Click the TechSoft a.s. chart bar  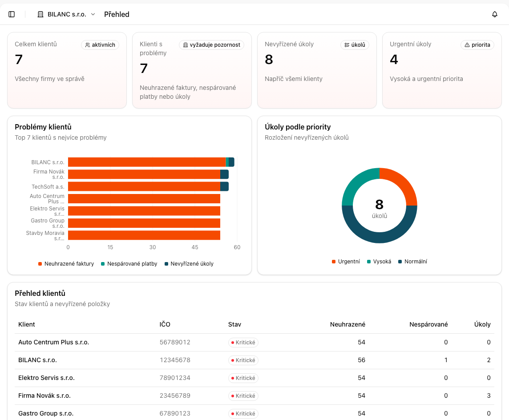(148, 186)
